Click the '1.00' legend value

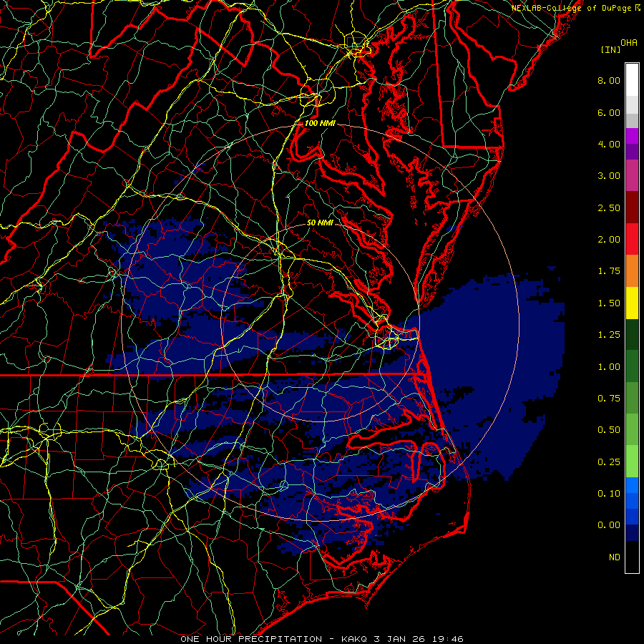(x=609, y=367)
